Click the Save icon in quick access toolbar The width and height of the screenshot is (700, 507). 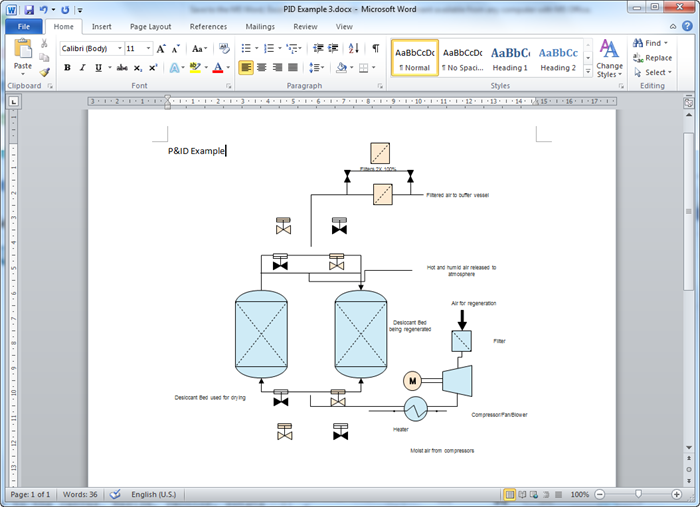[27, 9]
